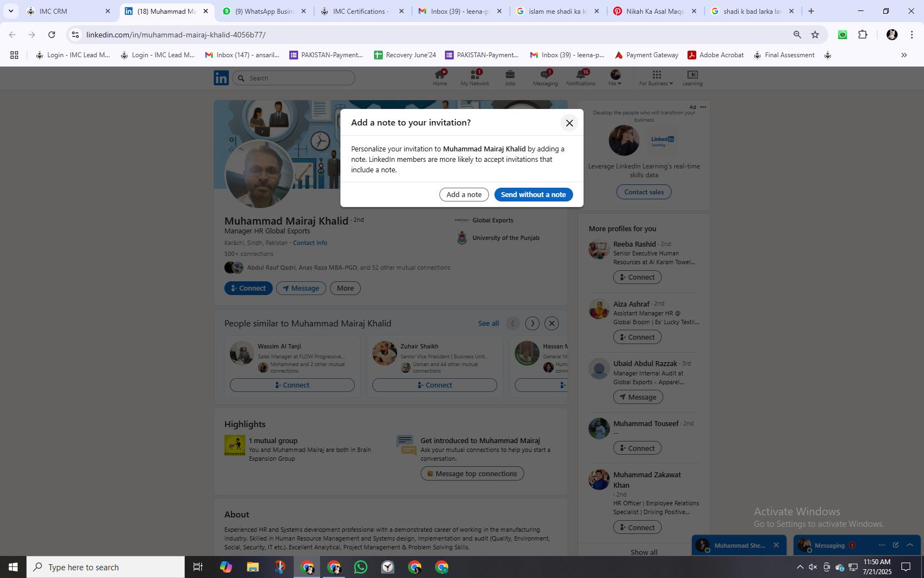Screen dimensions: 924x578
Task: Open a new browser tab
Action: (x=811, y=11)
